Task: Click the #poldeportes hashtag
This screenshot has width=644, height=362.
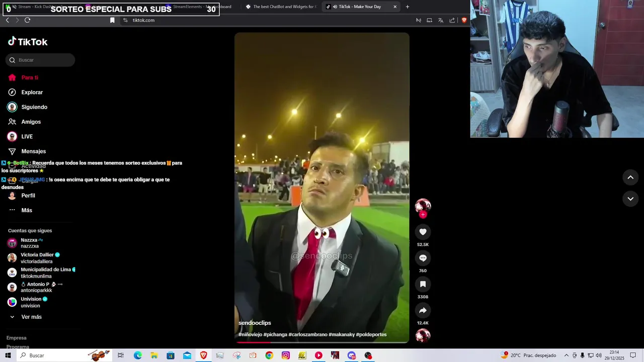Action: tap(371, 334)
